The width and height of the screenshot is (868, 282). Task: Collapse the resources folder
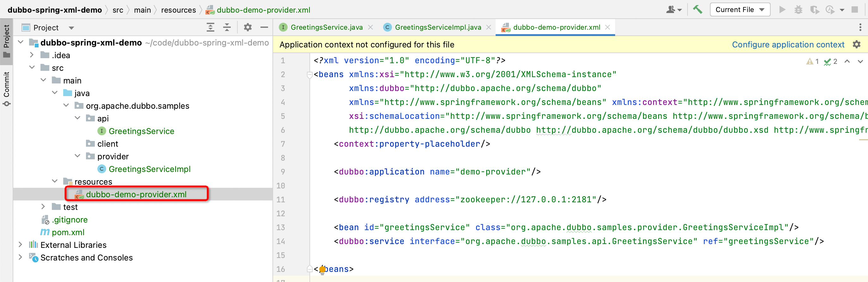coord(55,181)
